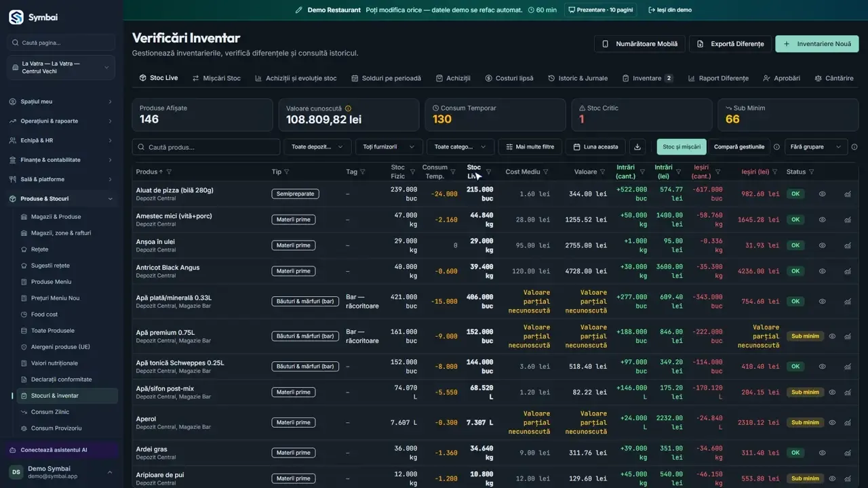Viewport: 868px width, 488px height.
Task: Open the Toate depozitele dropdown
Action: click(317, 147)
